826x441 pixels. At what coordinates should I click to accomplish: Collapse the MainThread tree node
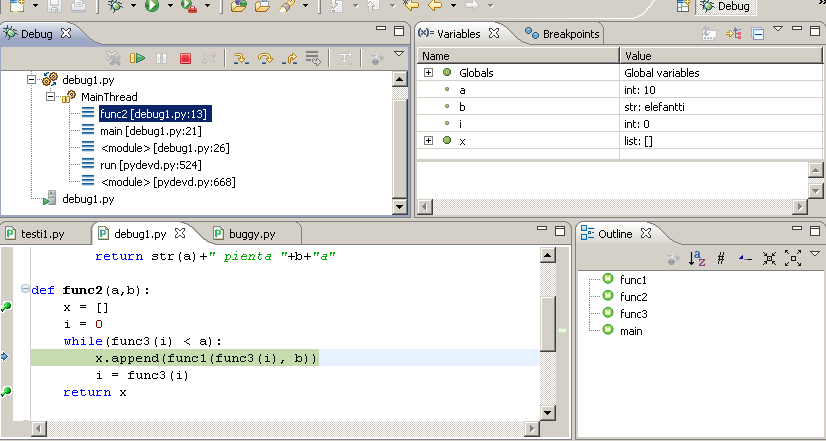(51, 97)
